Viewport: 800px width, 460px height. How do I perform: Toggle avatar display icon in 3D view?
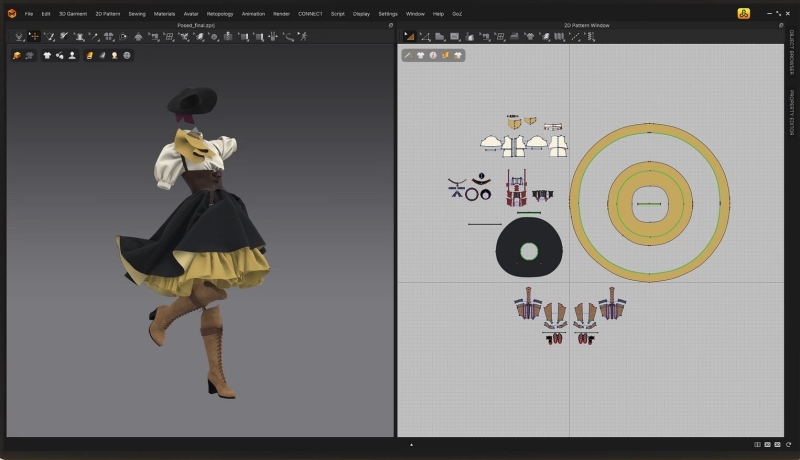pos(73,55)
